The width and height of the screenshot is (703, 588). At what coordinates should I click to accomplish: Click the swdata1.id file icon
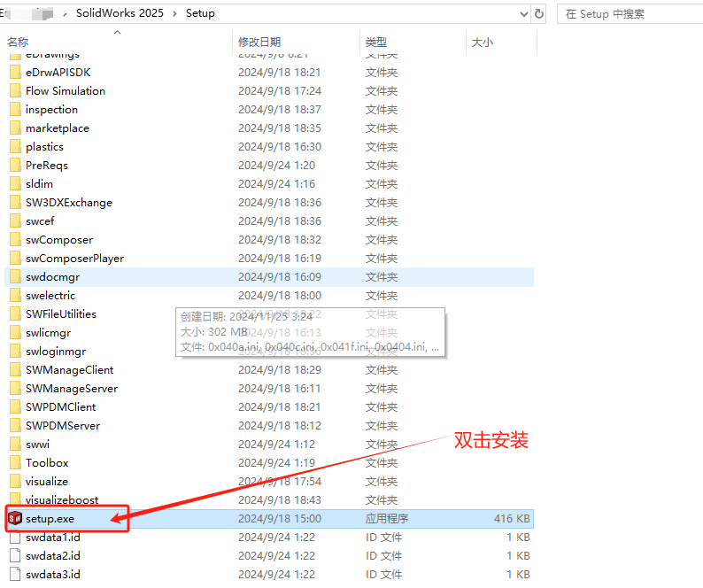click(14, 537)
